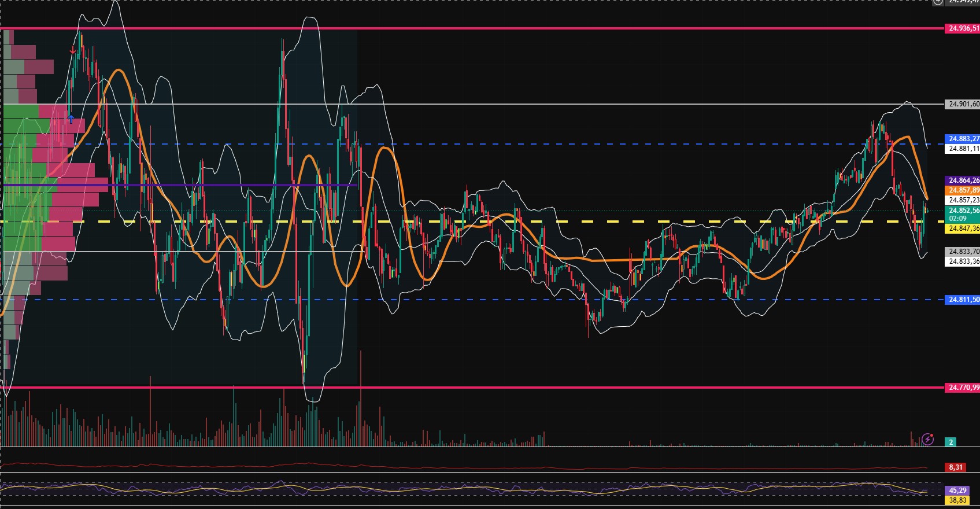
Task: Click the yellow 24.847,36 price label
Action: [x=962, y=229]
